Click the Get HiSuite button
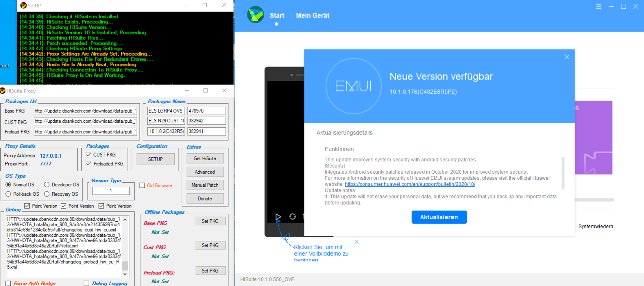The height and width of the screenshot is (286, 644). click(205, 158)
